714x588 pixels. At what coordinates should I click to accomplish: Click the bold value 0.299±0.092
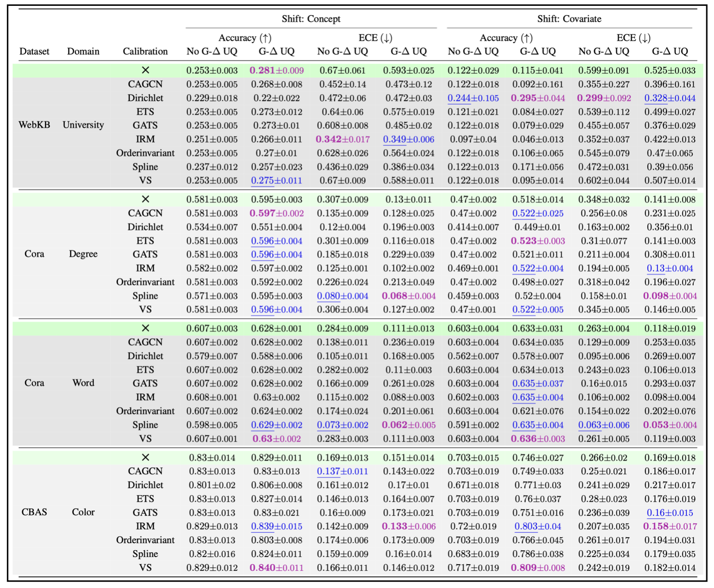click(x=604, y=98)
